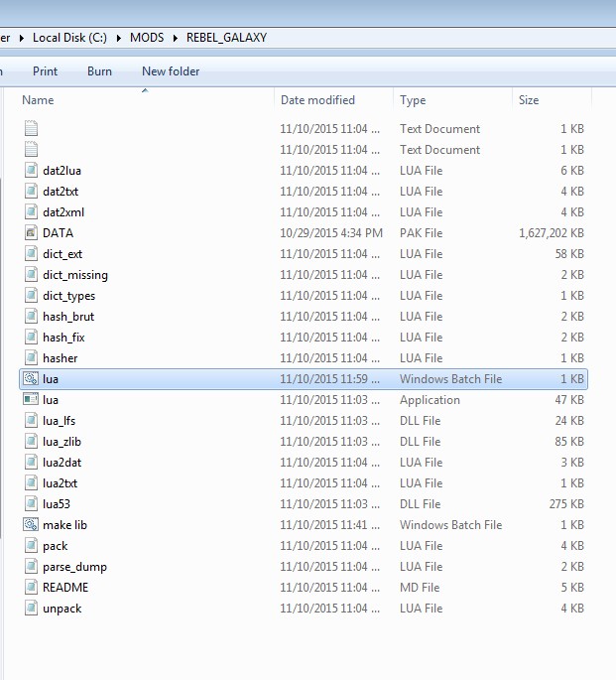The image size is (616, 680).
Task: Select the dat2xml file icon
Action: click(31, 212)
